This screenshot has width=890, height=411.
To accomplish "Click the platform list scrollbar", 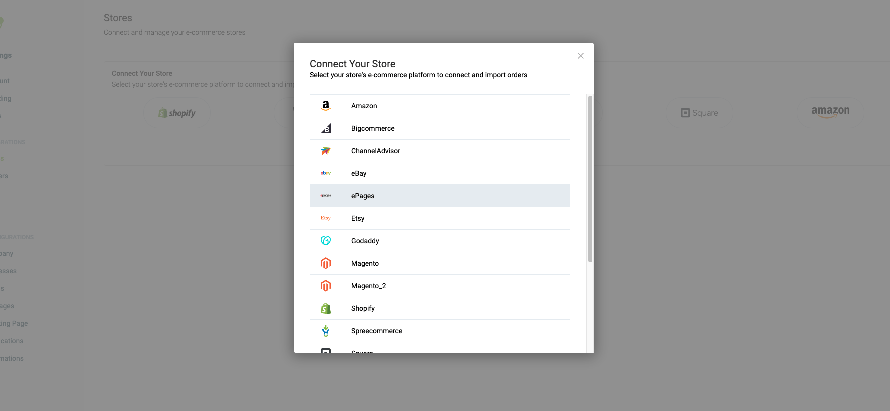I will 589,180.
